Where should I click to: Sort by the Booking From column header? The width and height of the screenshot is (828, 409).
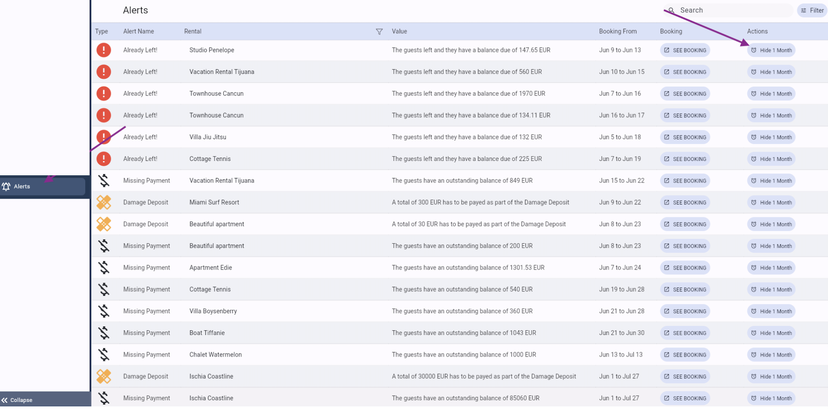618,32
